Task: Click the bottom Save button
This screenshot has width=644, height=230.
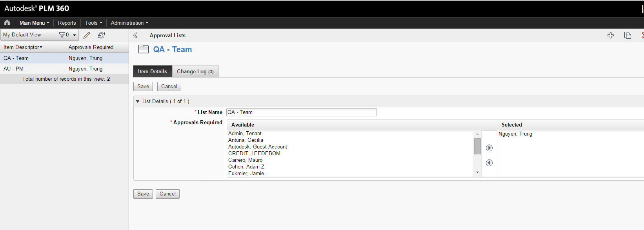Action: 143,194
